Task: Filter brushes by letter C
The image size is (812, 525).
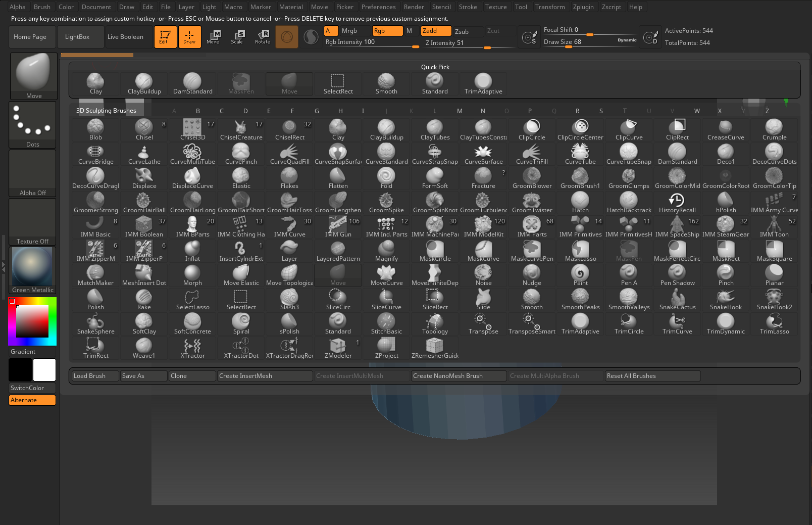Action: [221, 111]
